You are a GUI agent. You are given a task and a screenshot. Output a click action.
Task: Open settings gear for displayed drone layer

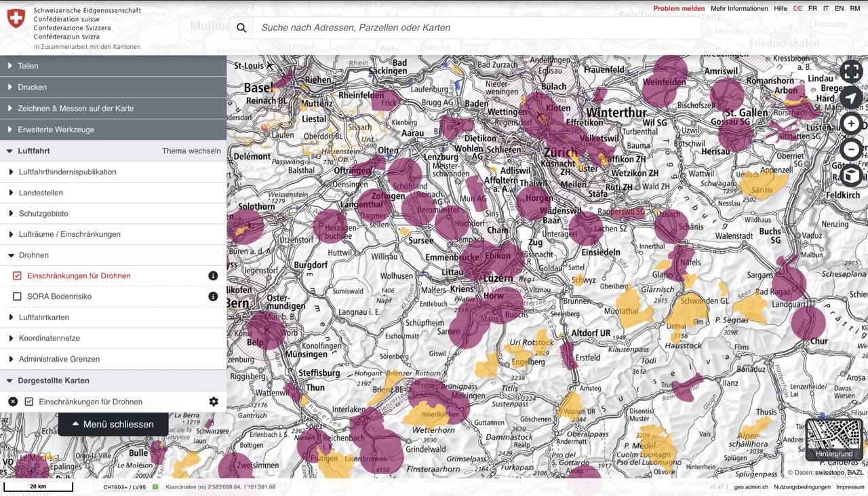coord(214,402)
